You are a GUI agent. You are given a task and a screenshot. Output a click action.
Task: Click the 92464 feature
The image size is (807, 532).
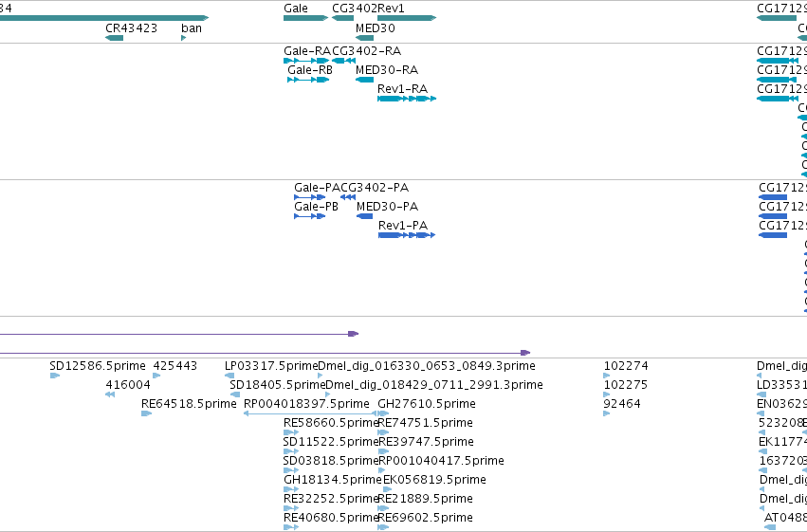click(607, 413)
